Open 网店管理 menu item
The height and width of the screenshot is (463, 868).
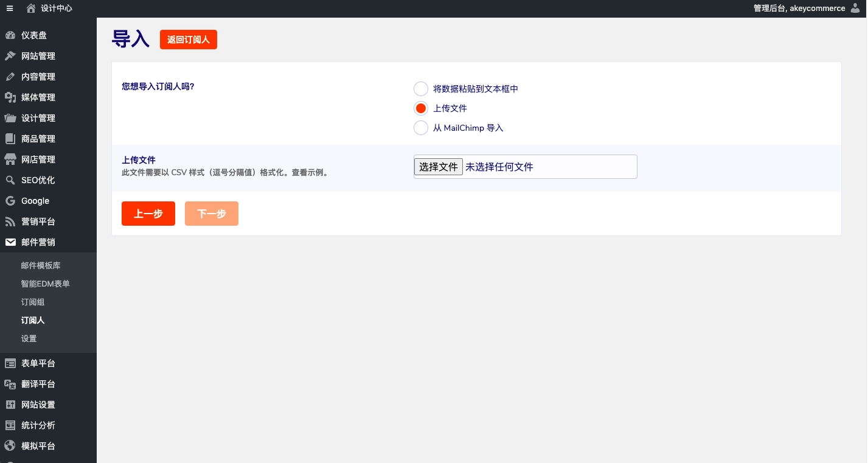tap(48, 159)
